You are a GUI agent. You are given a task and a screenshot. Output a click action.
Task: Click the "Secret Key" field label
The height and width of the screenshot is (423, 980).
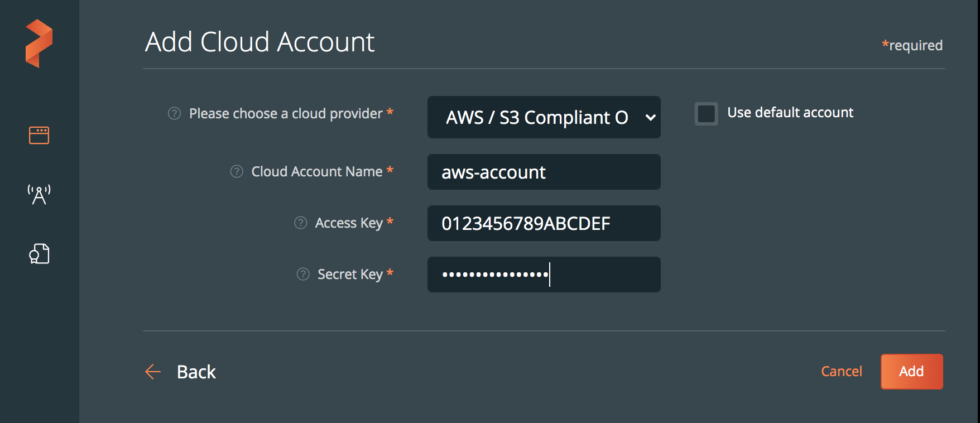pyautogui.click(x=350, y=274)
